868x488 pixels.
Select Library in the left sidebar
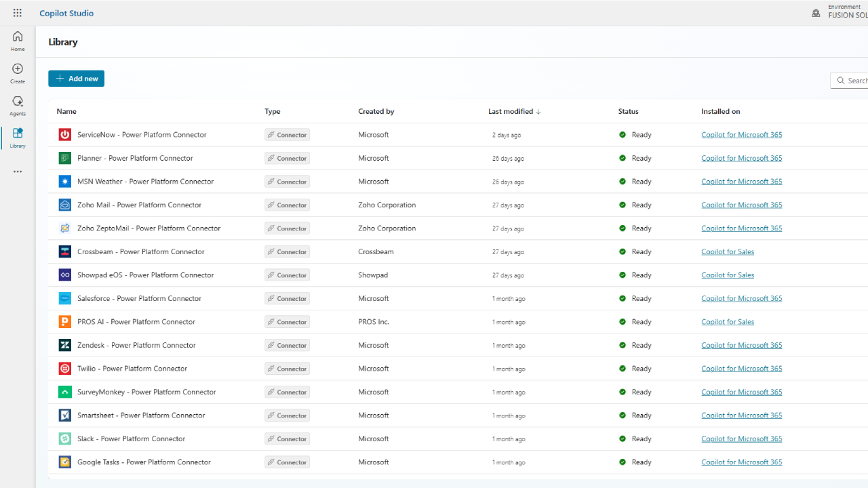click(x=18, y=138)
